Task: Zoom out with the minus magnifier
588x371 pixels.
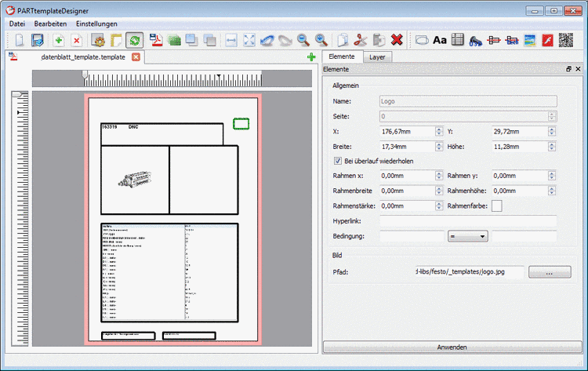Action: tap(303, 40)
